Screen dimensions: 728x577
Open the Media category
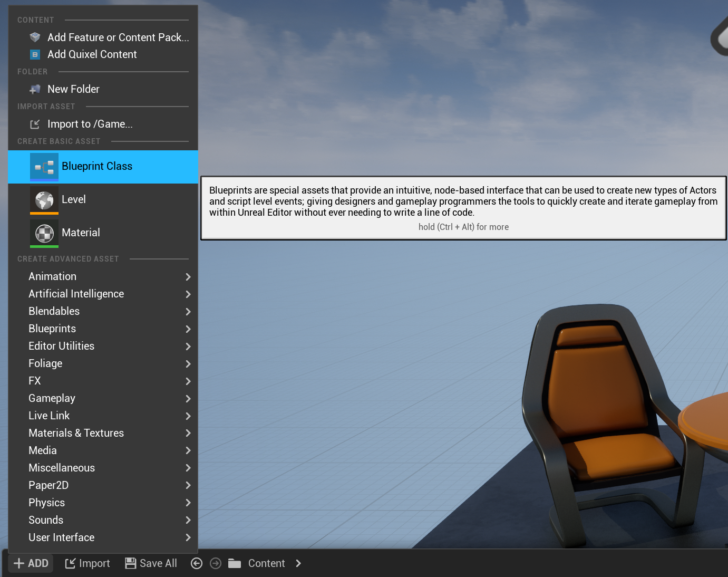pos(103,450)
